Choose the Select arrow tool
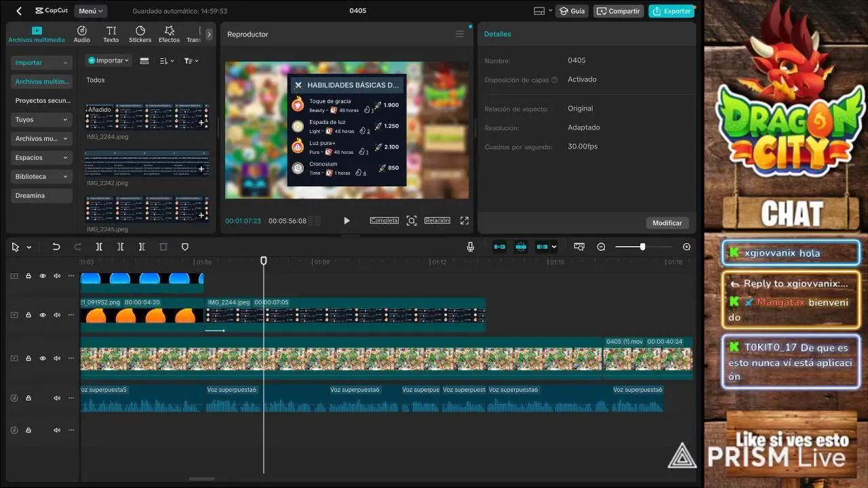 tap(15, 247)
